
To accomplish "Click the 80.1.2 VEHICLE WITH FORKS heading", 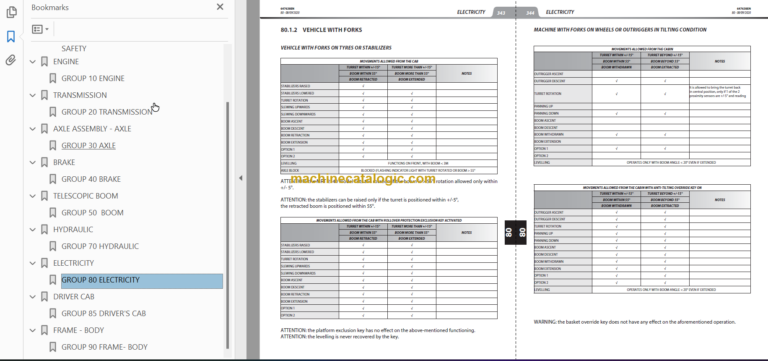I will tap(321, 30).
